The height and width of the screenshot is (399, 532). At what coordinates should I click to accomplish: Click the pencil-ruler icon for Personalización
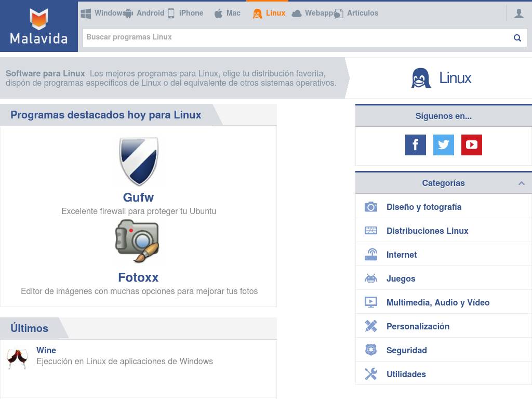pos(371,326)
